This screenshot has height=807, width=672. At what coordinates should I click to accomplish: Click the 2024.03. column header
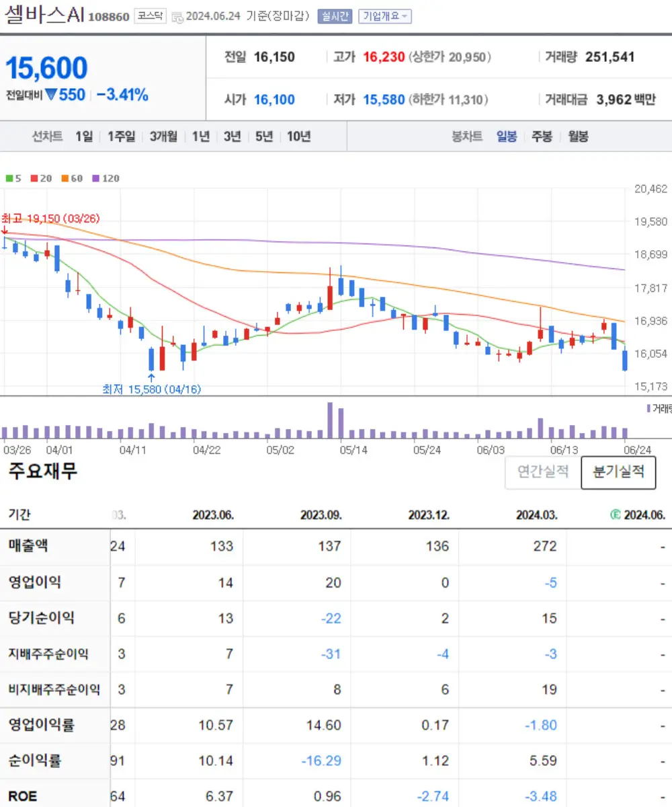coord(537,515)
